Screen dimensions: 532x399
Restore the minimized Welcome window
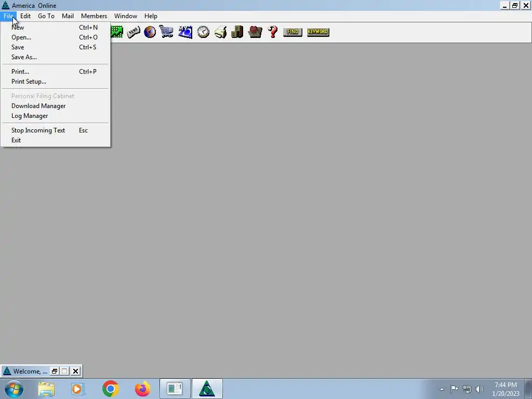click(54, 371)
